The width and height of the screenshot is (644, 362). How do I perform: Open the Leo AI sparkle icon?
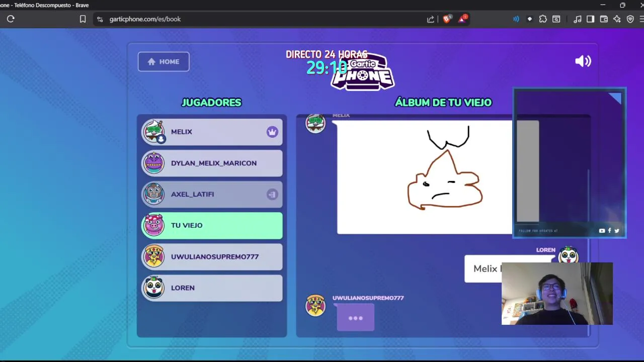[x=617, y=19]
